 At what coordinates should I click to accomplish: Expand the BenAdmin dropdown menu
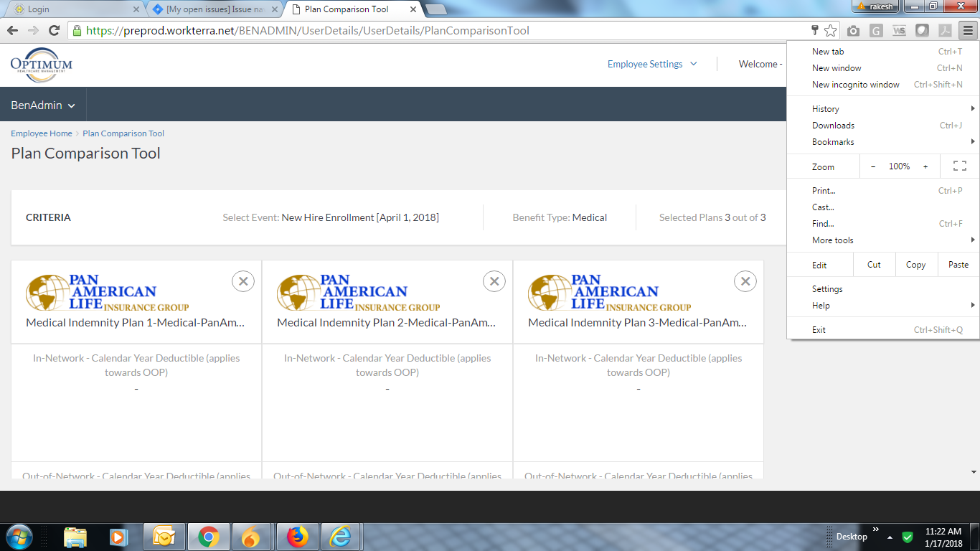click(x=42, y=105)
